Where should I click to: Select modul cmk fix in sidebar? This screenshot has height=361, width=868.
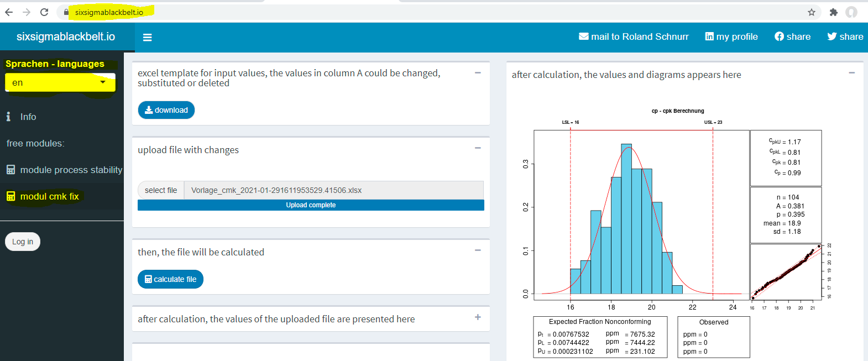[x=49, y=196]
